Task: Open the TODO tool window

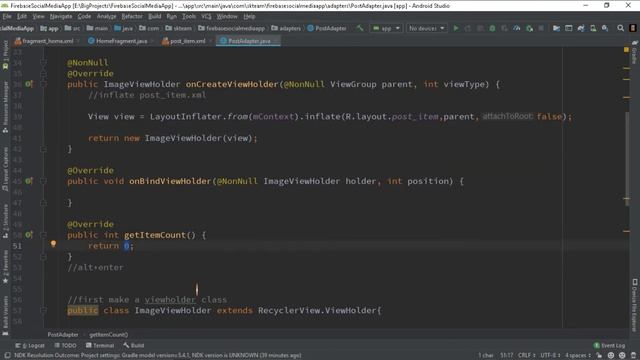Action: [x=65, y=345]
